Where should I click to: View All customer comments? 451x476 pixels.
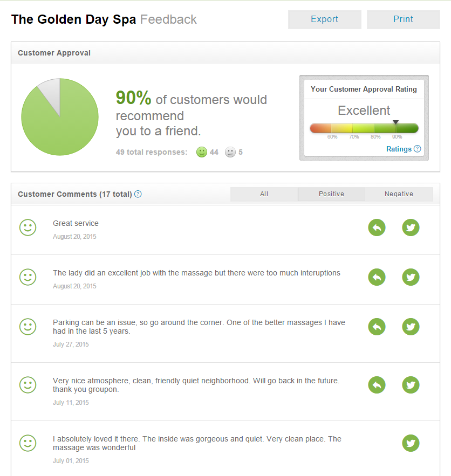coord(264,194)
